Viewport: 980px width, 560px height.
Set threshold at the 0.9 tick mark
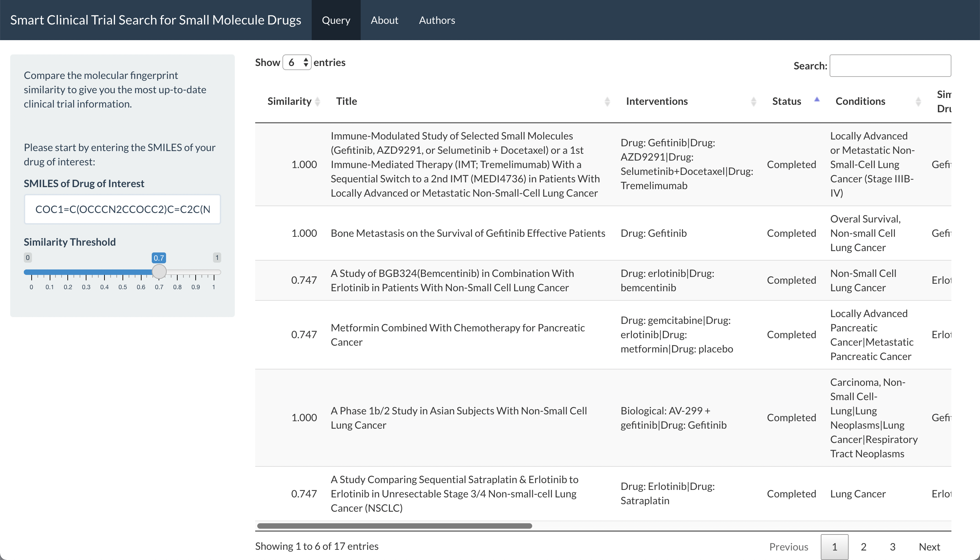[x=195, y=287]
